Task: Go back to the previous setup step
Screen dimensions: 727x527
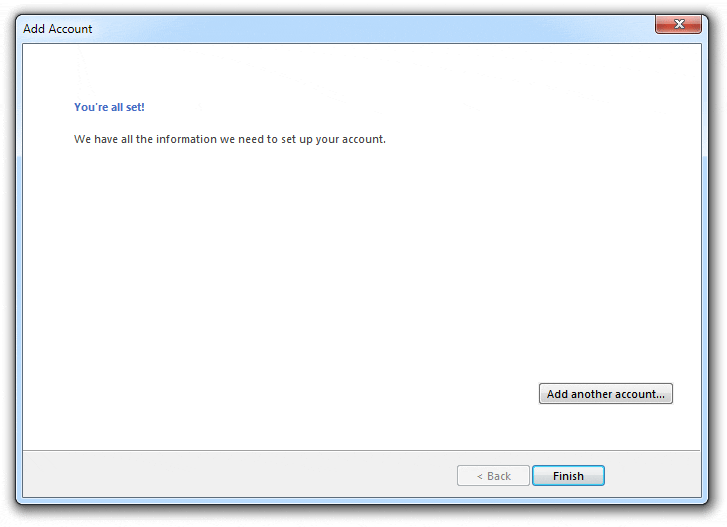Action: click(493, 476)
